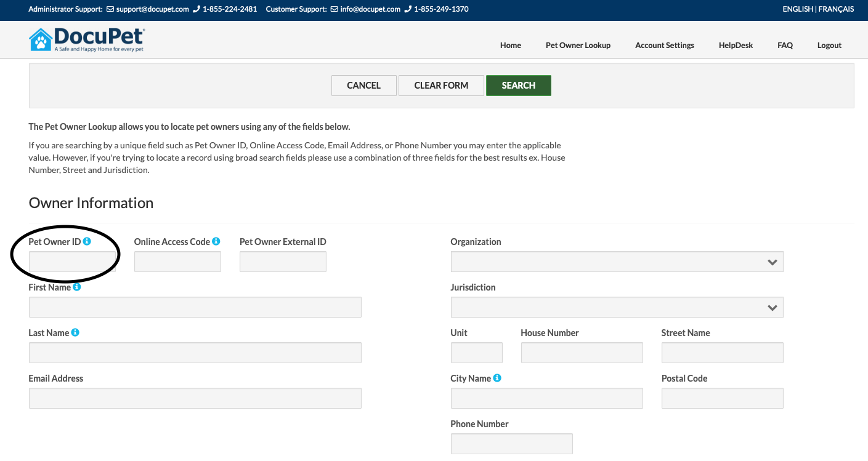Screen dimensions: 868x461
Task: Click the DocuPet house logo
Action: point(41,40)
